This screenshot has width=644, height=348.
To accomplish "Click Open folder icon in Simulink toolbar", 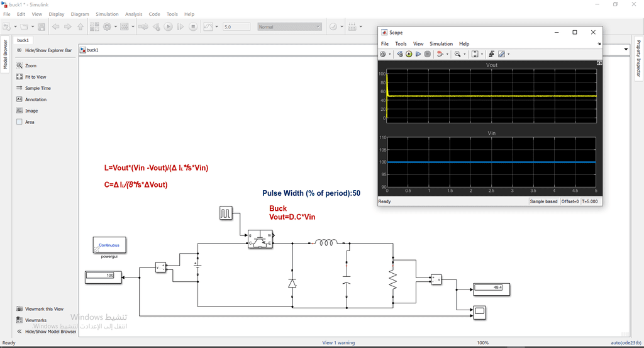I will (25, 26).
